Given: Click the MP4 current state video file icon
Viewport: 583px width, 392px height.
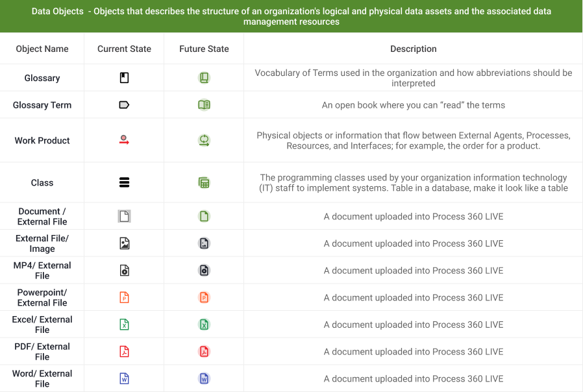Looking at the screenshot, I should 124,271.
